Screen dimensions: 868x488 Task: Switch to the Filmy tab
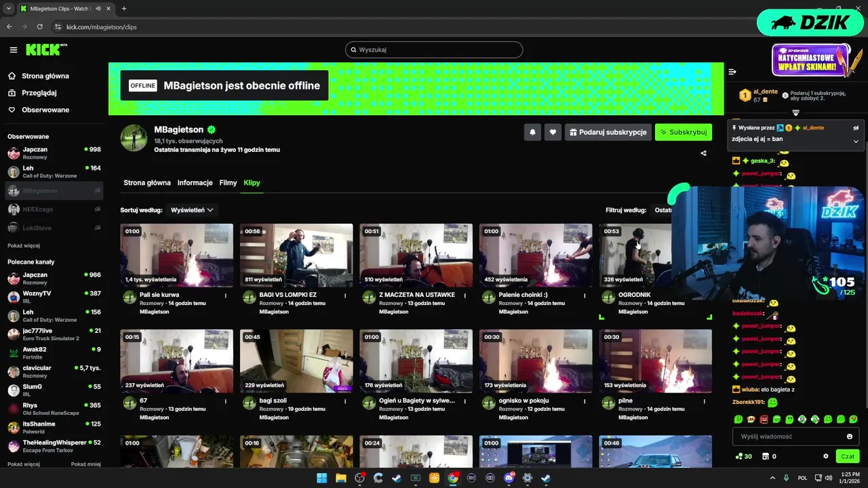click(x=228, y=182)
